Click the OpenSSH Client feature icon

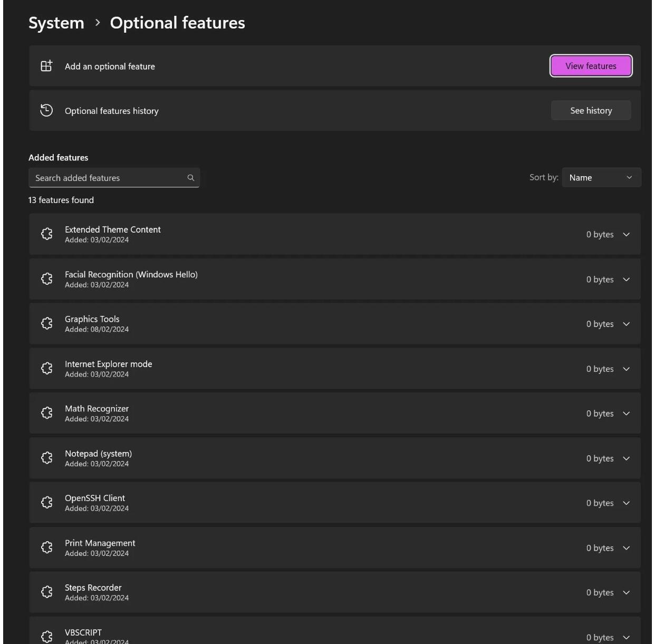coord(47,503)
